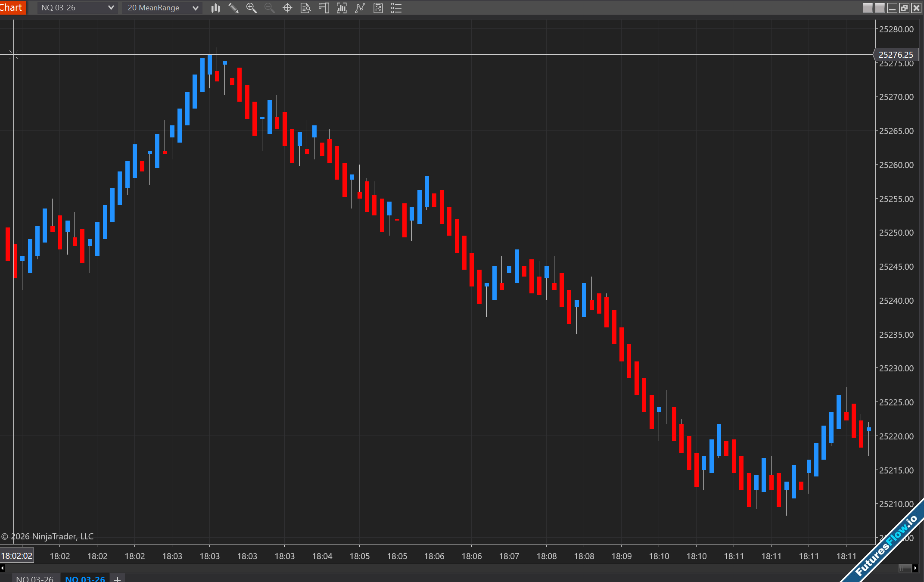Viewport: 924px width, 582px height.
Task: Expand the 20 MeanRange interval dropdown
Action: click(x=195, y=8)
